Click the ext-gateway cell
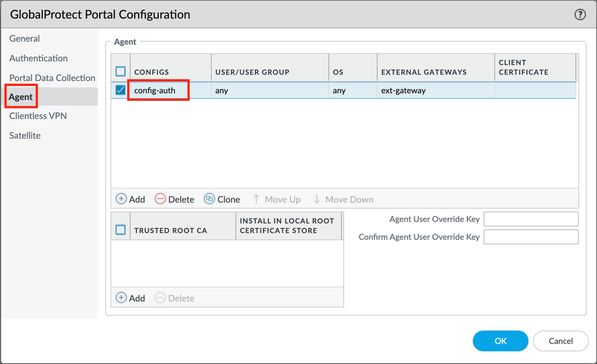Viewport: 597px width, 364px height. (404, 90)
